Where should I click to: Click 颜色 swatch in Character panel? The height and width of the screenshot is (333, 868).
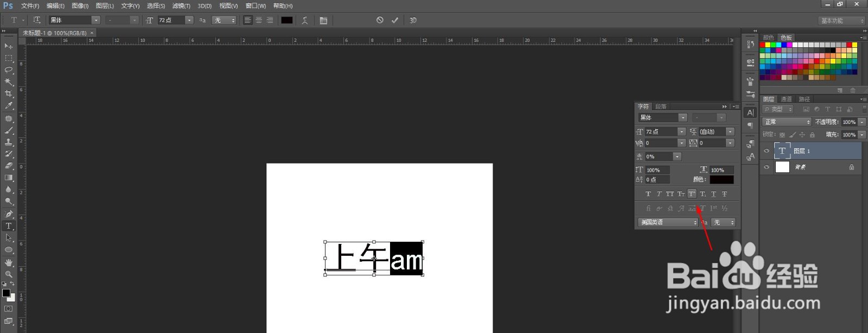(x=722, y=179)
